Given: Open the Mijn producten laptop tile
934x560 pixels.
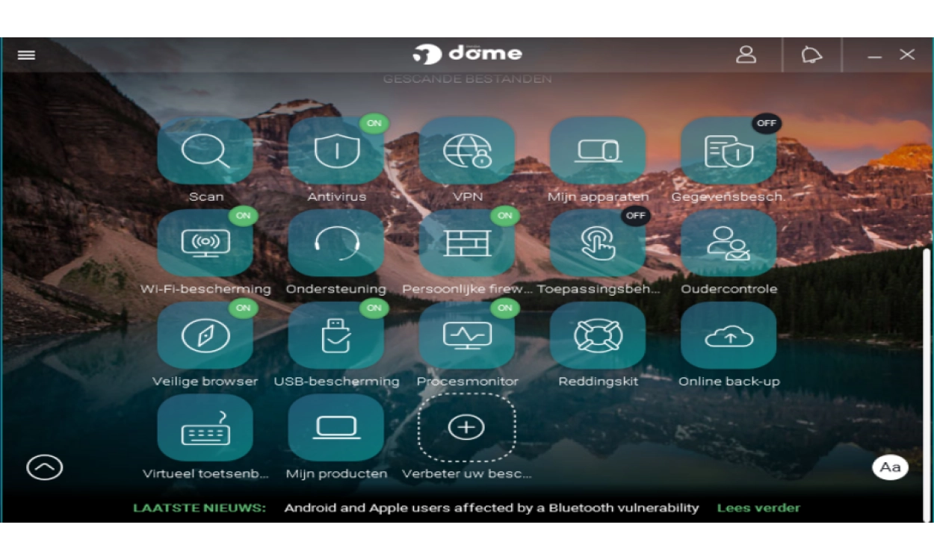Looking at the screenshot, I should (x=336, y=428).
